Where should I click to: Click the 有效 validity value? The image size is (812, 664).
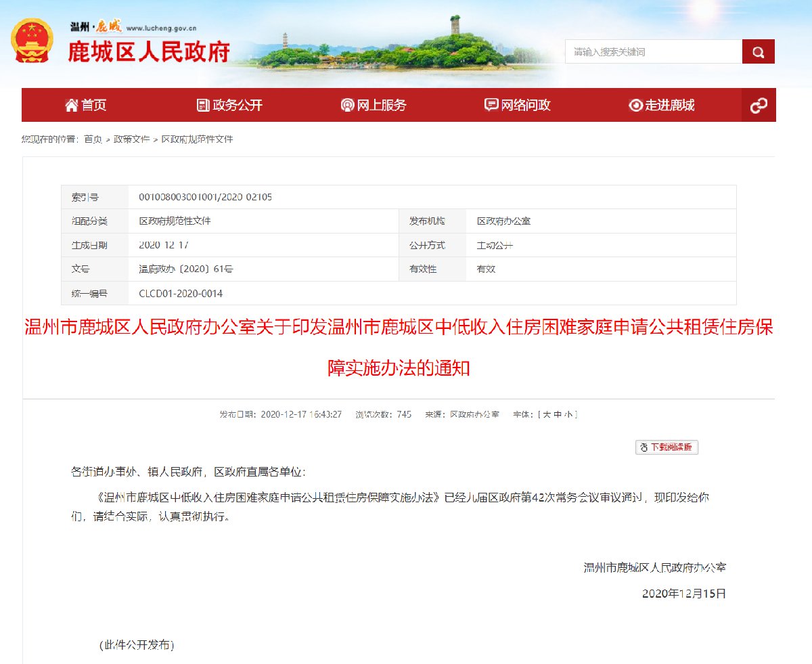pyautogui.click(x=486, y=269)
